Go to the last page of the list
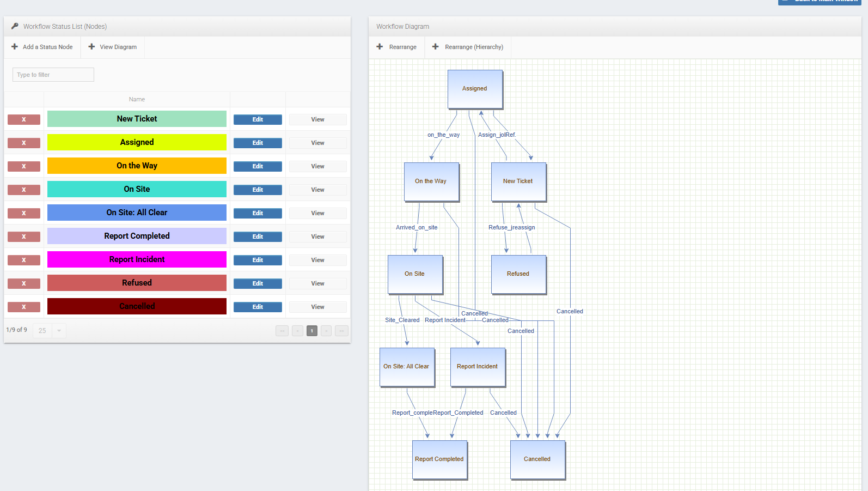The image size is (868, 491). tap(341, 331)
